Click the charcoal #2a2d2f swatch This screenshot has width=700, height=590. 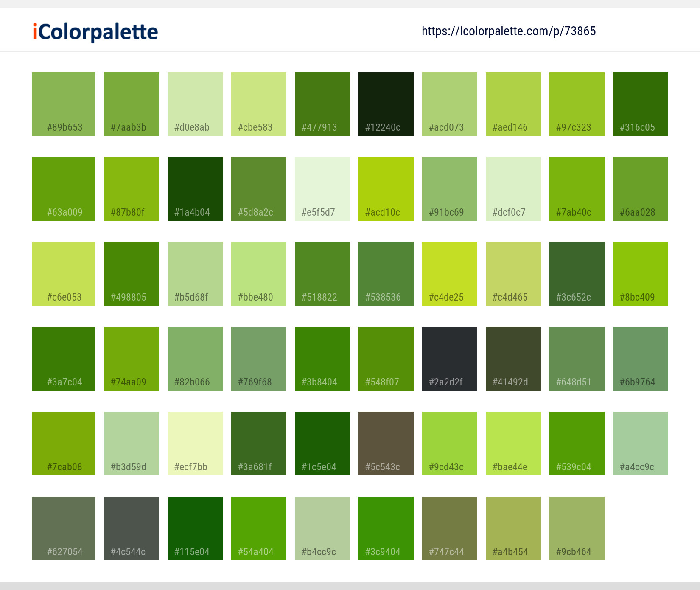[x=450, y=359]
